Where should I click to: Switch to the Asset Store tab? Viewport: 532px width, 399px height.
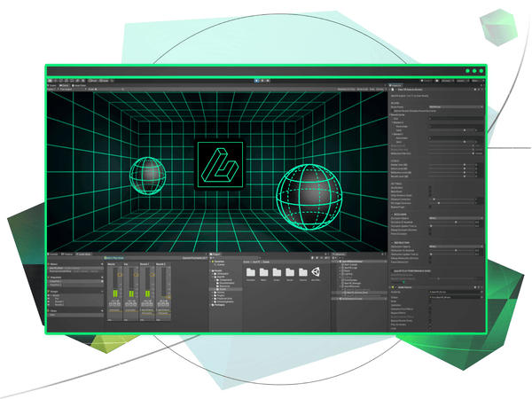coord(80,85)
